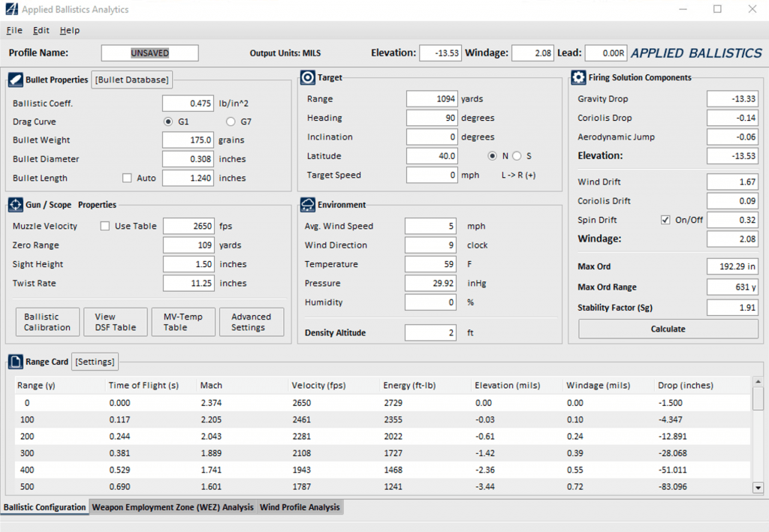The image size is (769, 532).
Task: Click the Bullet Weight field
Action: 188,140
